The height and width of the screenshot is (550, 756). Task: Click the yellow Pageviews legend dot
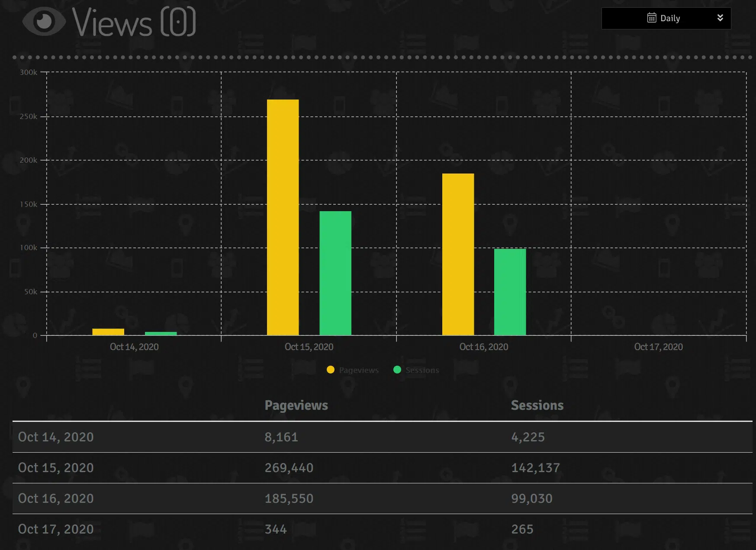(x=331, y=370)
